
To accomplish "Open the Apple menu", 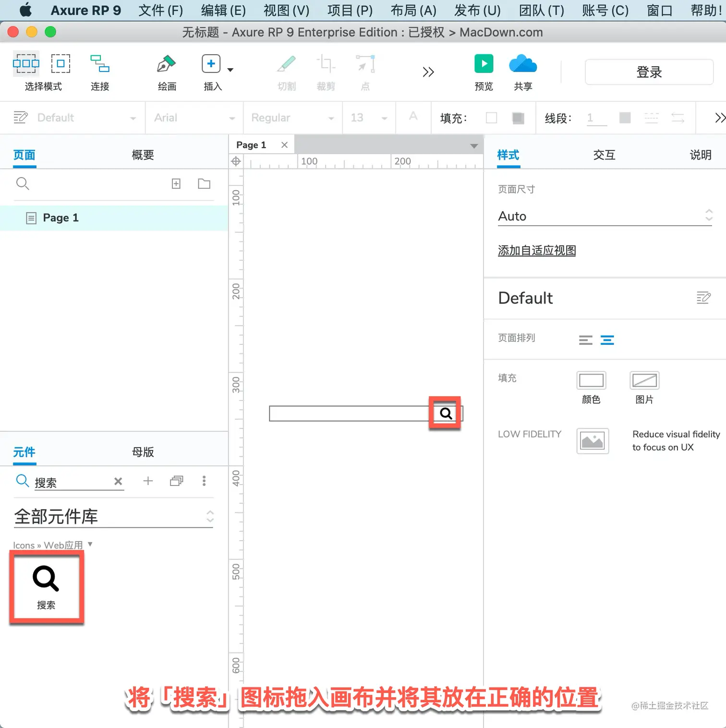I will pos(26,10).
